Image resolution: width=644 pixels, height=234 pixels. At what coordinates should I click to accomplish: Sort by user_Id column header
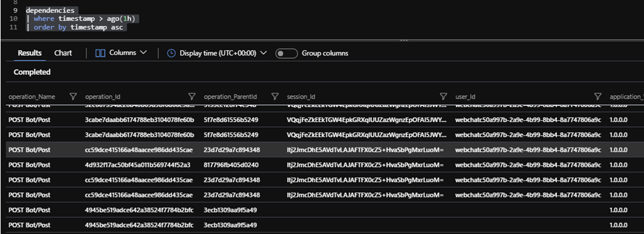click(x=465, y=97)
